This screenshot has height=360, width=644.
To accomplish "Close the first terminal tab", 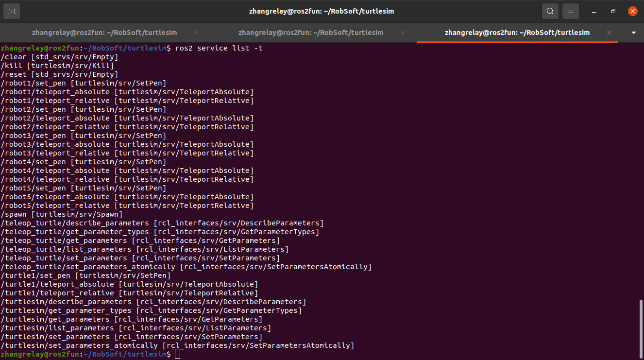I will coord(196,33).
